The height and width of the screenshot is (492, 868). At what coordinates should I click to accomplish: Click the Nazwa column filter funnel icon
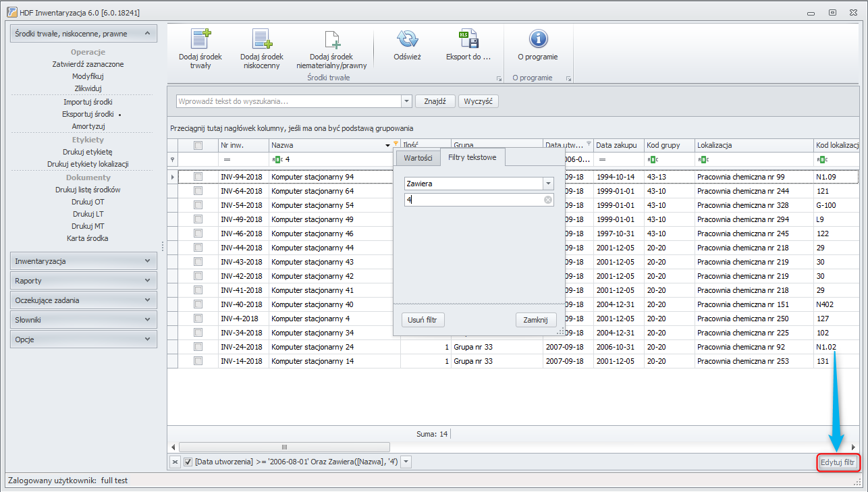(x=396, y=144)
